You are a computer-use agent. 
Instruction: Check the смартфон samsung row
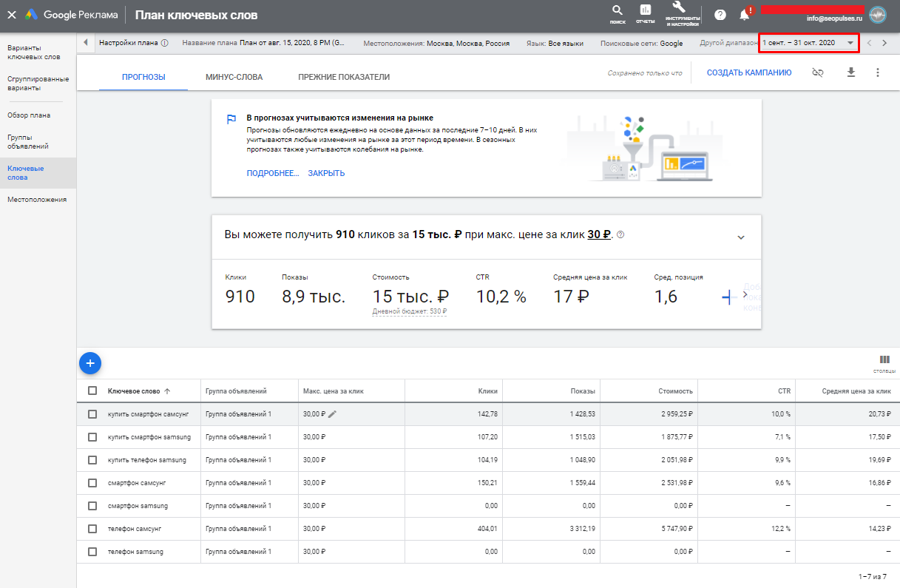click(92, 506)
